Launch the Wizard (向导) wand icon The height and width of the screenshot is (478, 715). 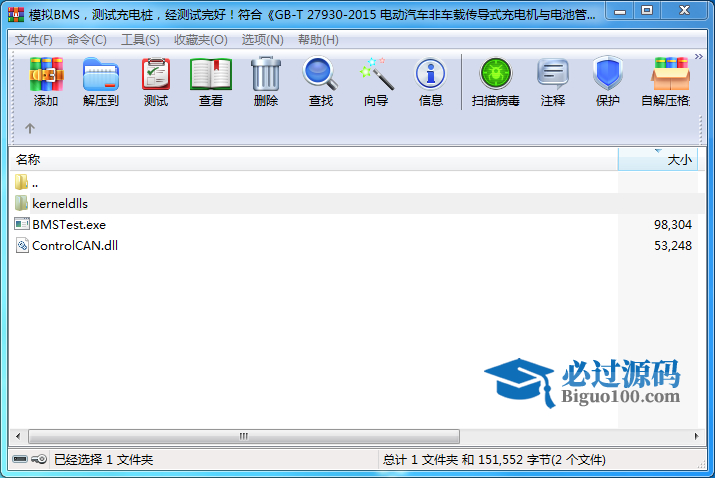click(x=376, y=81)
